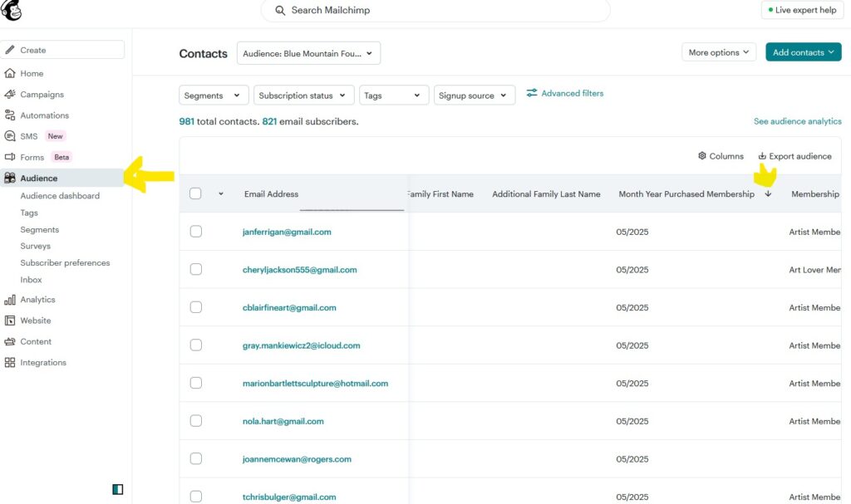
Task: Open contact tchrisbulger@gmail.com
Action: (x=288, y=497)
